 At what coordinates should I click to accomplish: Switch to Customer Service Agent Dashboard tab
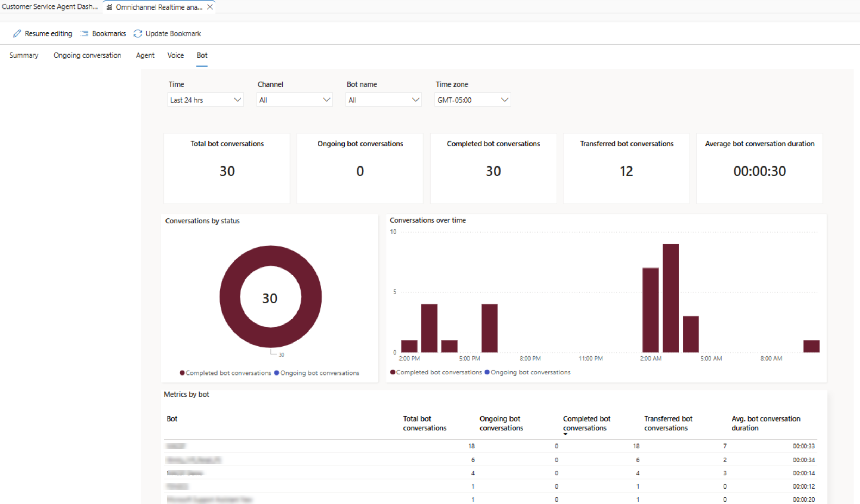(x=50, y=7)
